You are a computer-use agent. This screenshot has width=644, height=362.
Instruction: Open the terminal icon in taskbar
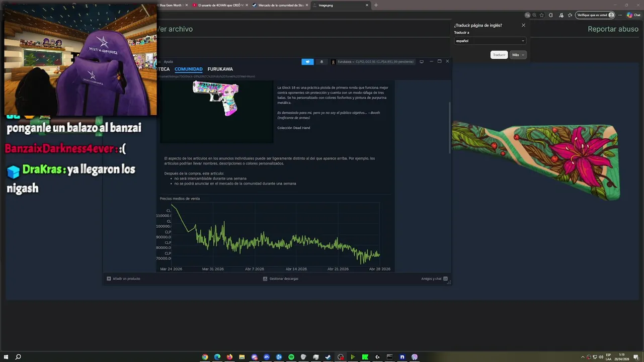389,357
